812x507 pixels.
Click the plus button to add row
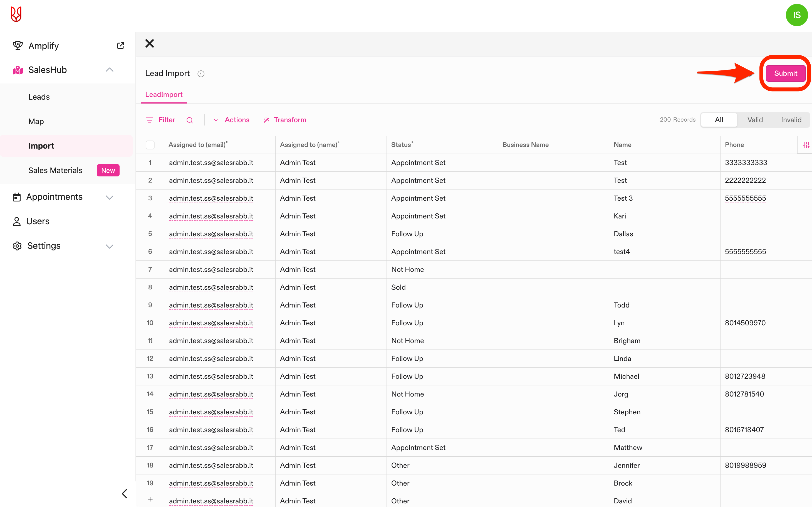click(x=150, y=499)
